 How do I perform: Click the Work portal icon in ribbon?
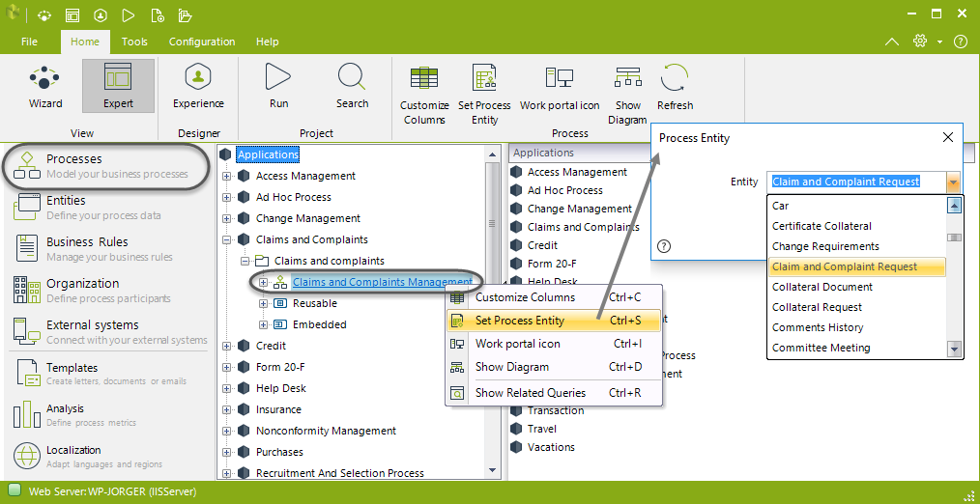pyautogui.click(x=560, y=88)
